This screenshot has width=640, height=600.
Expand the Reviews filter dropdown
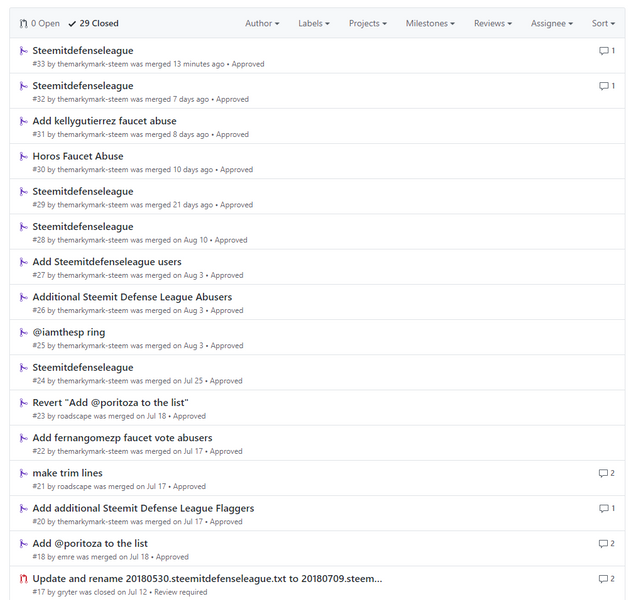pos(493,23)
